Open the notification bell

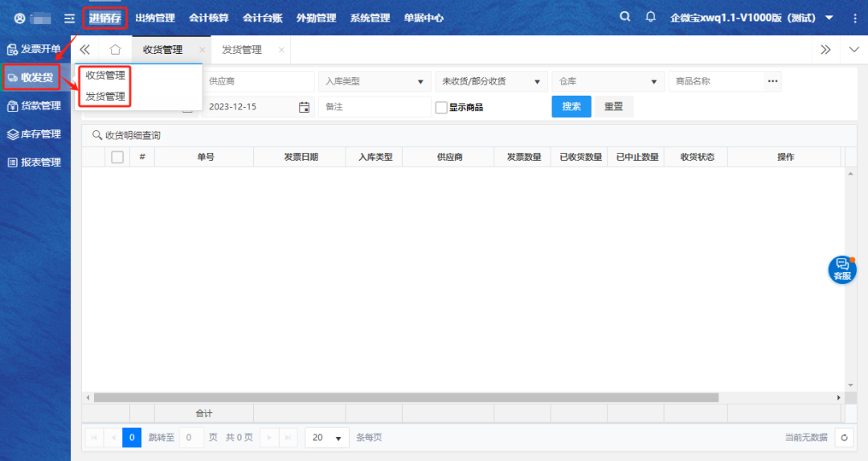tap(651, 17)
